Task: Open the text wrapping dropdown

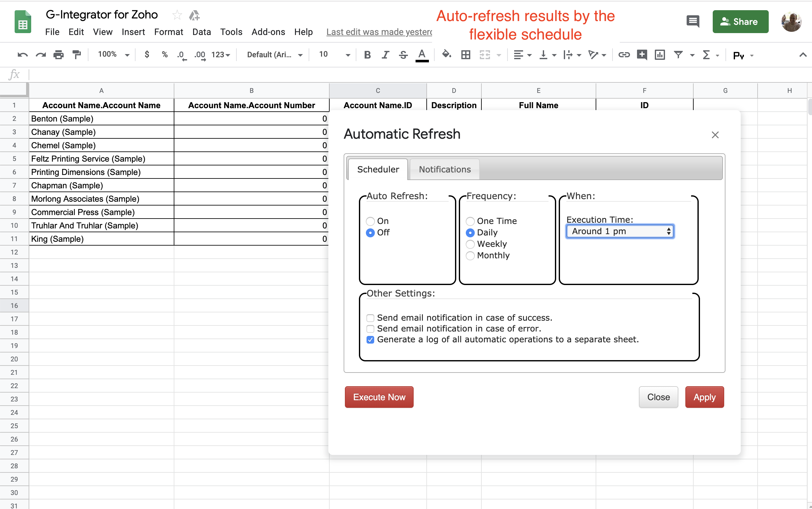Action: coord(572,54)
